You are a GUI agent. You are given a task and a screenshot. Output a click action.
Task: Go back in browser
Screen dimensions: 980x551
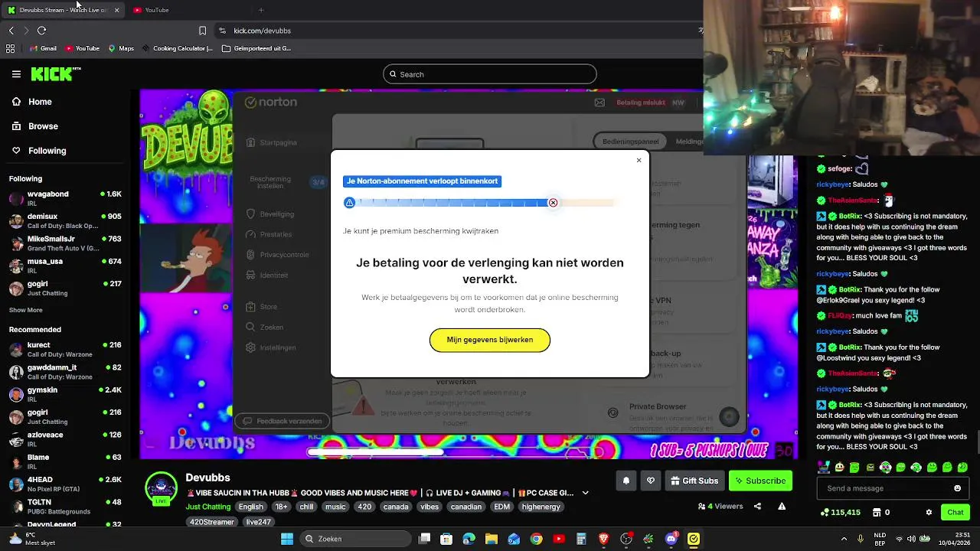[11, 31]
